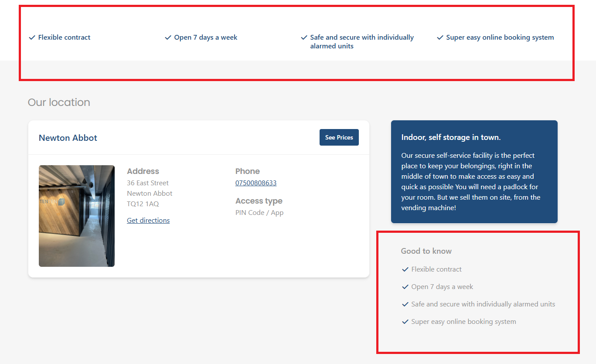596x364 pixels.
Task: Click the checkmark beside top-banner "Flexible contract"
Action: coord(32,38)
